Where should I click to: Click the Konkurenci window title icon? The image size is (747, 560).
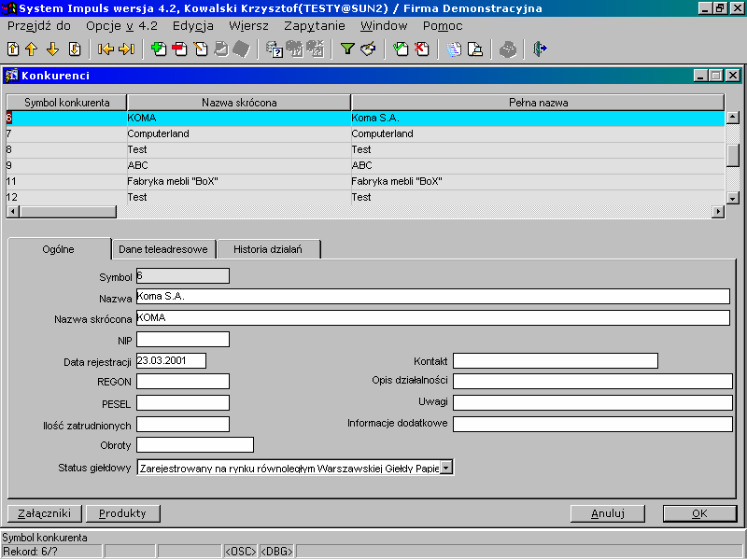coord(11,76)
